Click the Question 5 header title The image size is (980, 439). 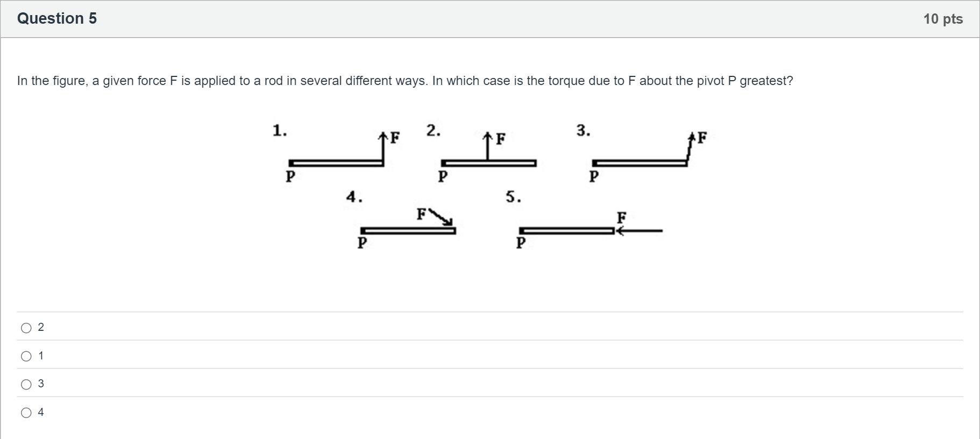click(57, 18)
